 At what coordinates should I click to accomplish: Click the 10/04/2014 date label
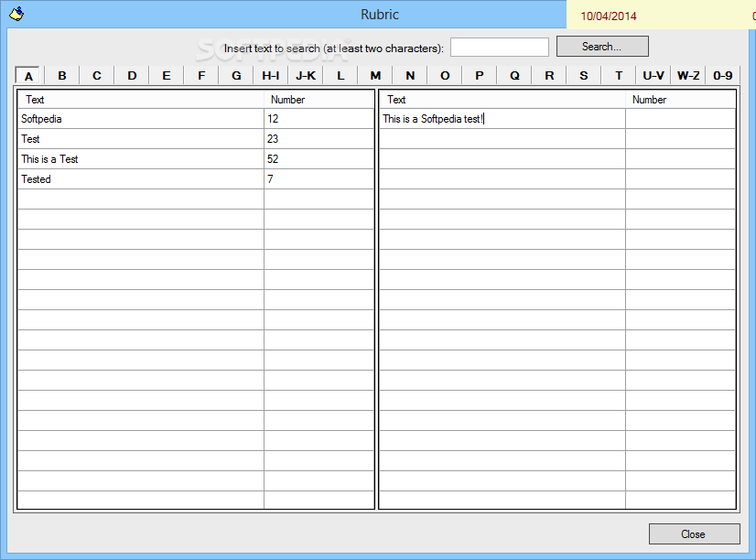[609, 16]
